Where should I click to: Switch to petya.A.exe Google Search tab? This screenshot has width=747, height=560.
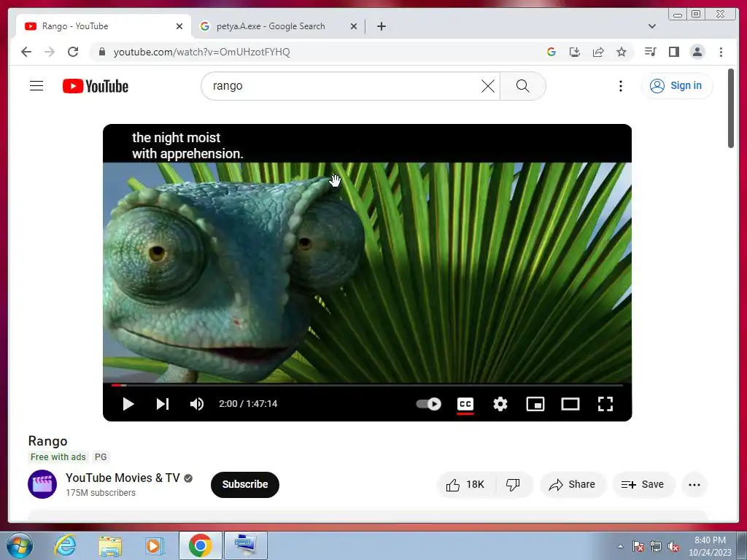[x=271, y=26]
